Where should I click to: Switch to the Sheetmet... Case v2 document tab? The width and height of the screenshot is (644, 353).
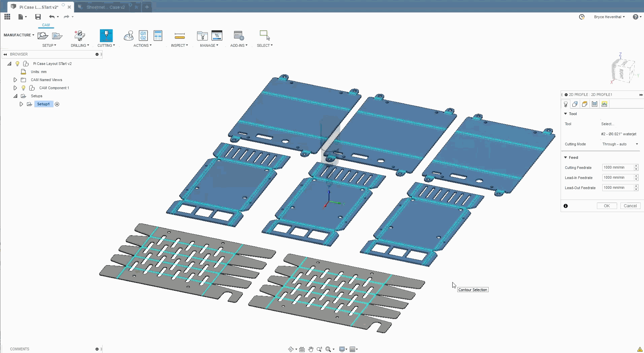tap(106, 7)
